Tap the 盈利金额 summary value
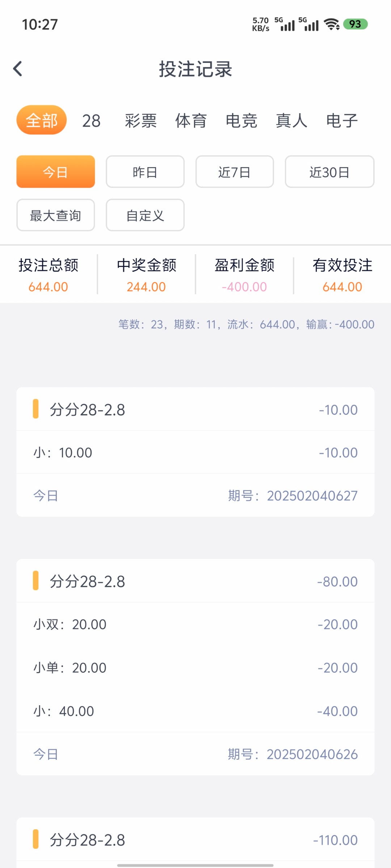391x868 pixels. pos(244,287)
